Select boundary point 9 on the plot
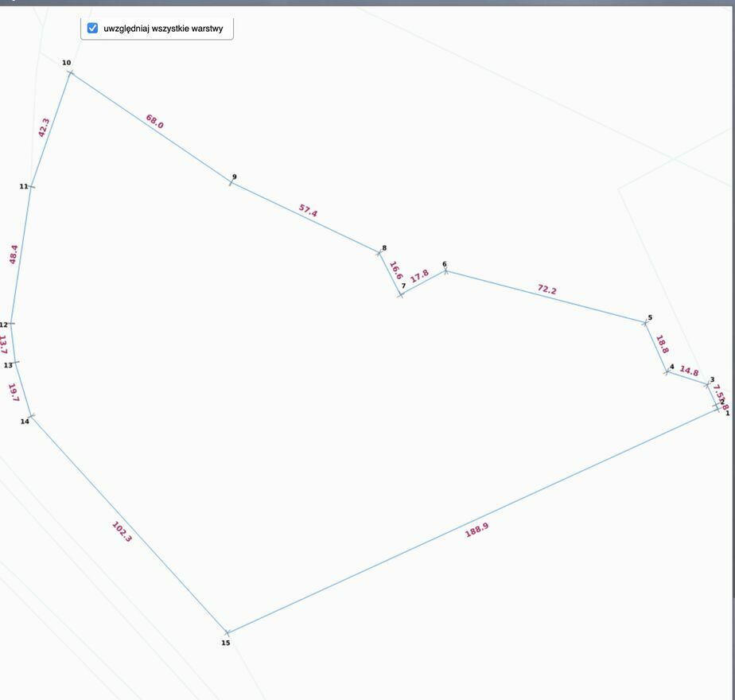The width and height of the screenshot is (735, 700). pyautogui.click(x=231, y=183)
